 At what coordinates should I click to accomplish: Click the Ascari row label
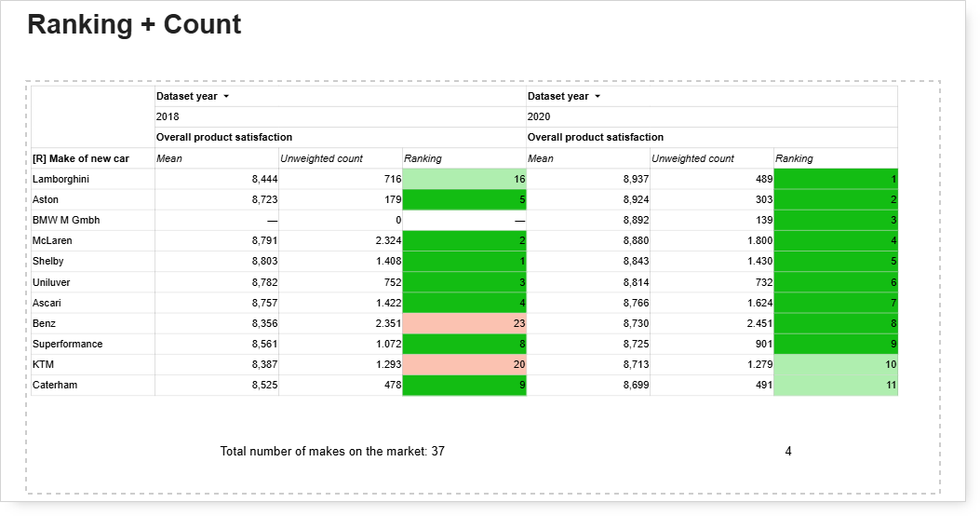coord(47,303)
